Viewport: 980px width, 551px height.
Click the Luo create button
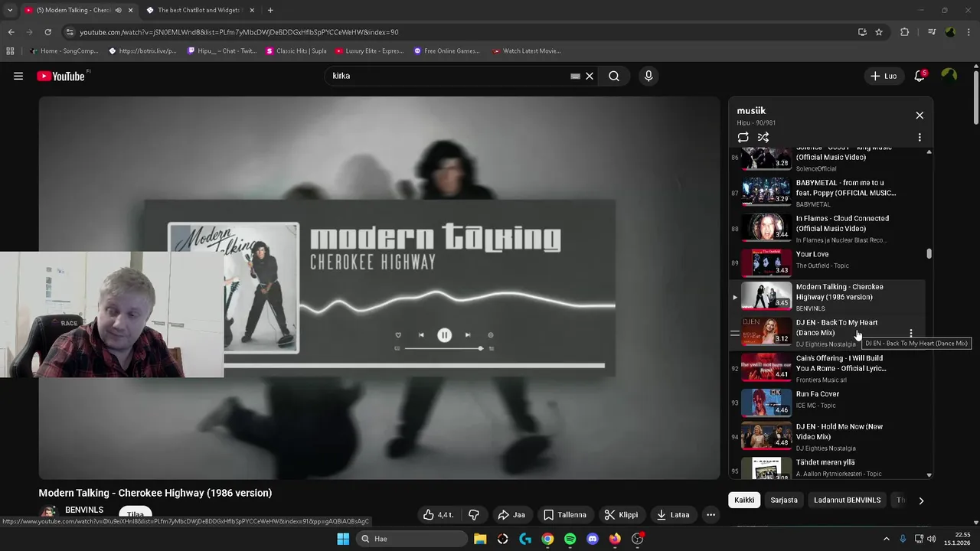pos(884,76)
